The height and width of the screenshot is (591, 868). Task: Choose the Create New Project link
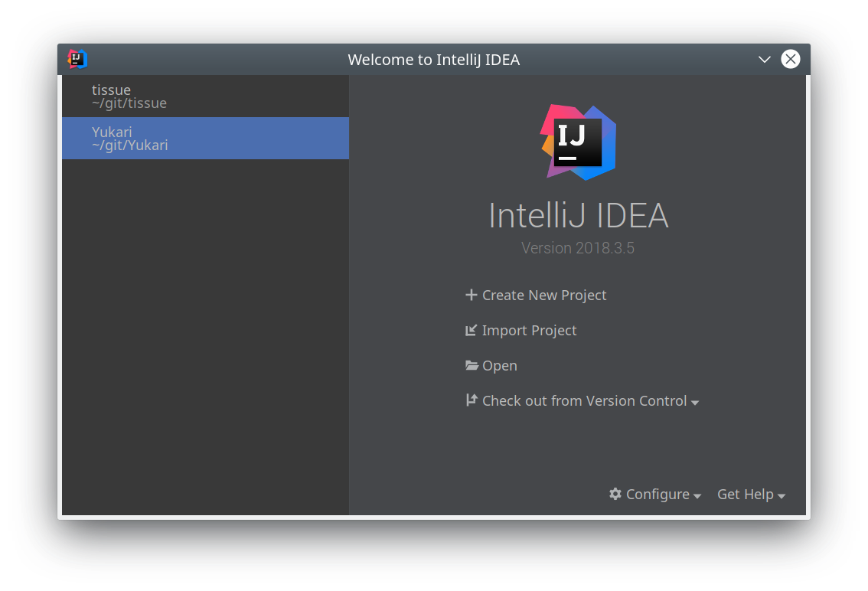tap(544, 295)
